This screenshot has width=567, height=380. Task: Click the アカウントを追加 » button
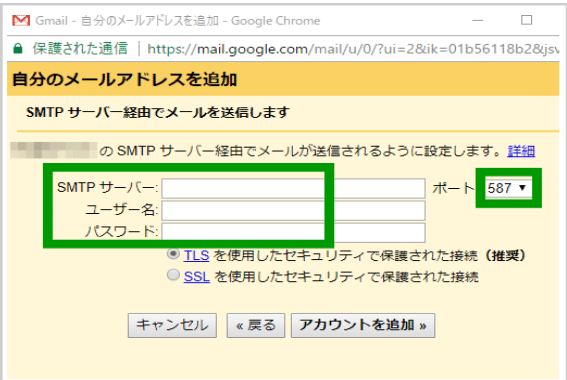tap(363, 325)
